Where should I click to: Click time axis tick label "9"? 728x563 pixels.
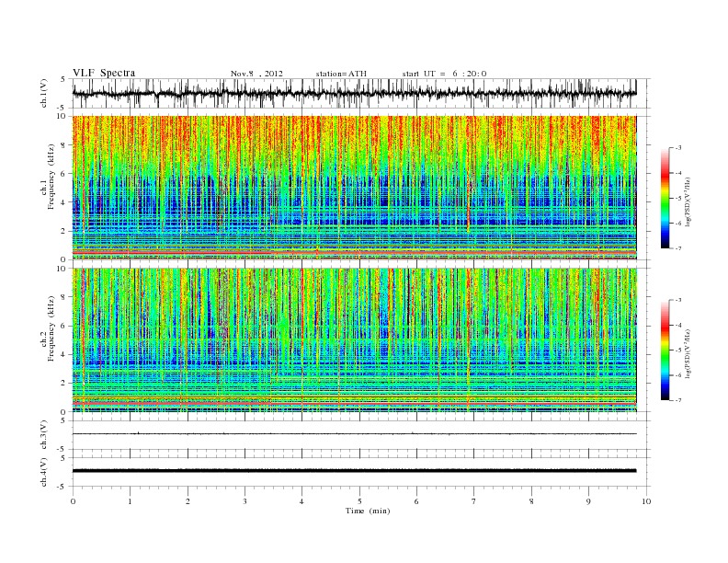tap(588, 501)
